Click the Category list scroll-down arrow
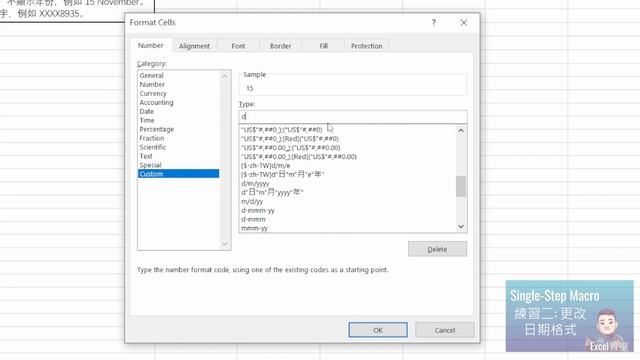 coord(224,244)
